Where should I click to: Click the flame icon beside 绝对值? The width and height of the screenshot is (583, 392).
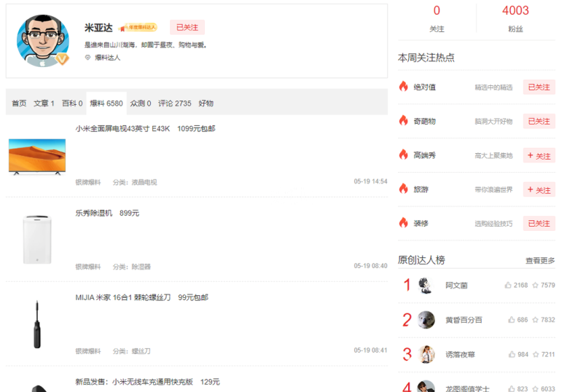(403, 87)
